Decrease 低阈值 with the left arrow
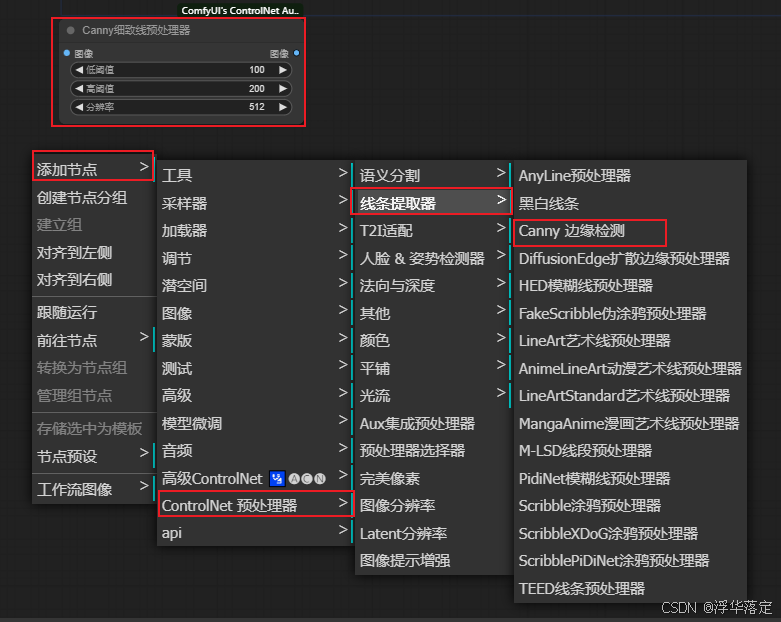Viewport: 781px width, 622px height. (79, 70)
